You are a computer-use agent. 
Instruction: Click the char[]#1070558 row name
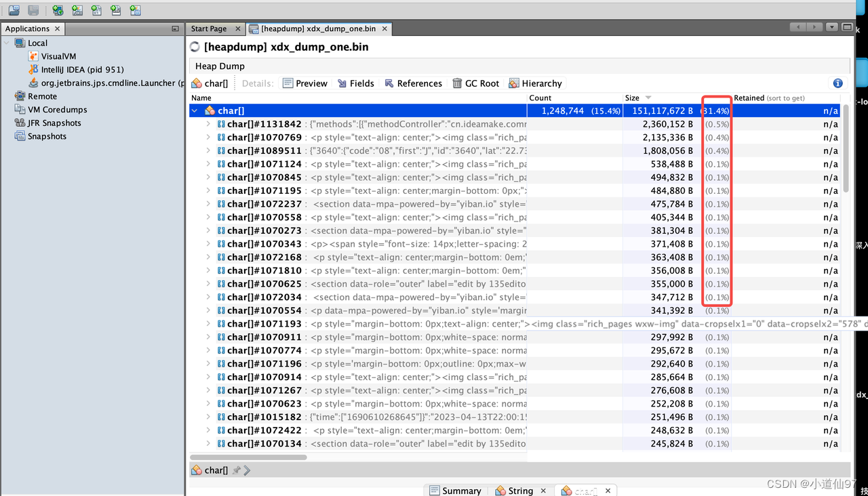[x=264, y=218]
